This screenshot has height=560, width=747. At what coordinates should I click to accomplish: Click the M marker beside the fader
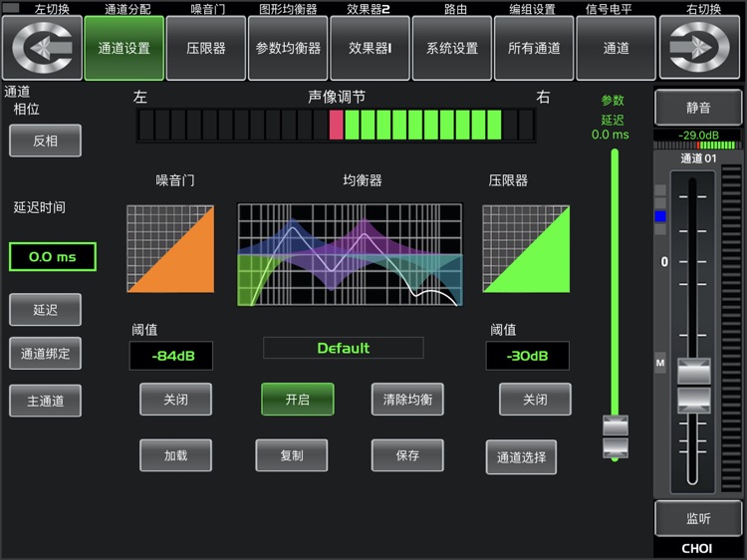point(660,363)
